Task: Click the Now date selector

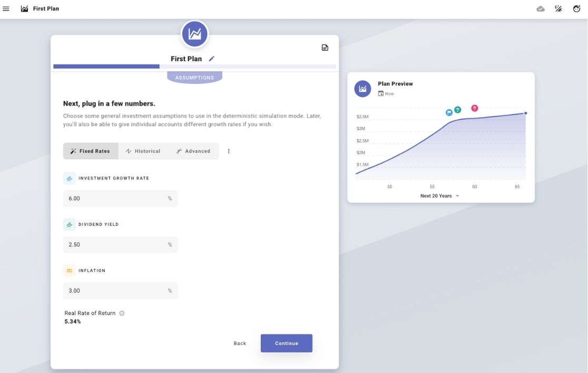Action: pyautogui.click(x=386, y=94)
